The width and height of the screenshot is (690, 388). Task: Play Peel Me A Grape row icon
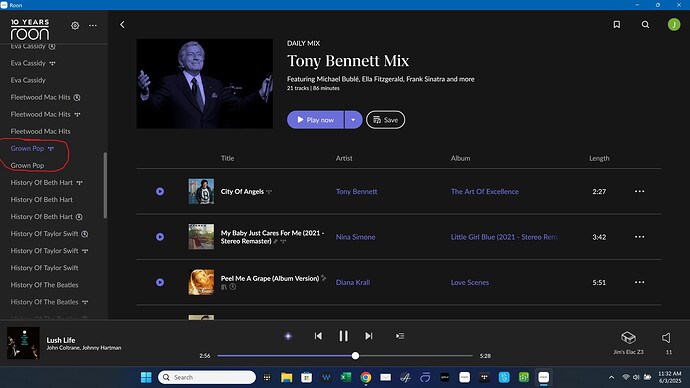tap(160, 282)
